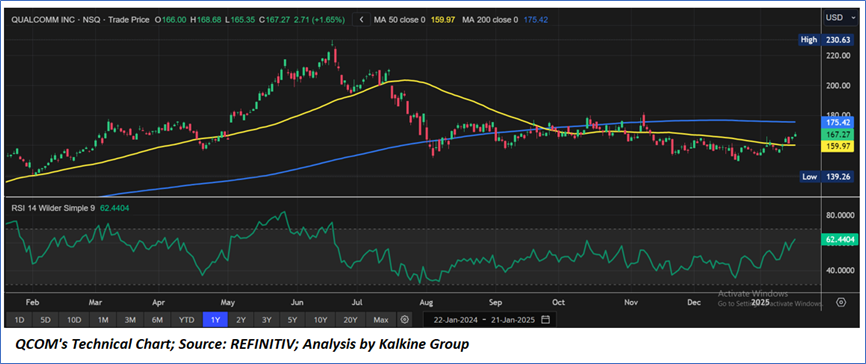Open the USD currency dropdown
This screenshot has width=866, height=364.
coord(842,18)
